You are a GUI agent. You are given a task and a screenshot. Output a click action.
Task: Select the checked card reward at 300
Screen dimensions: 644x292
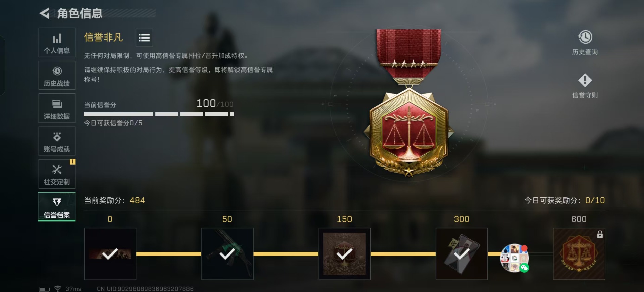coord(462,254)
